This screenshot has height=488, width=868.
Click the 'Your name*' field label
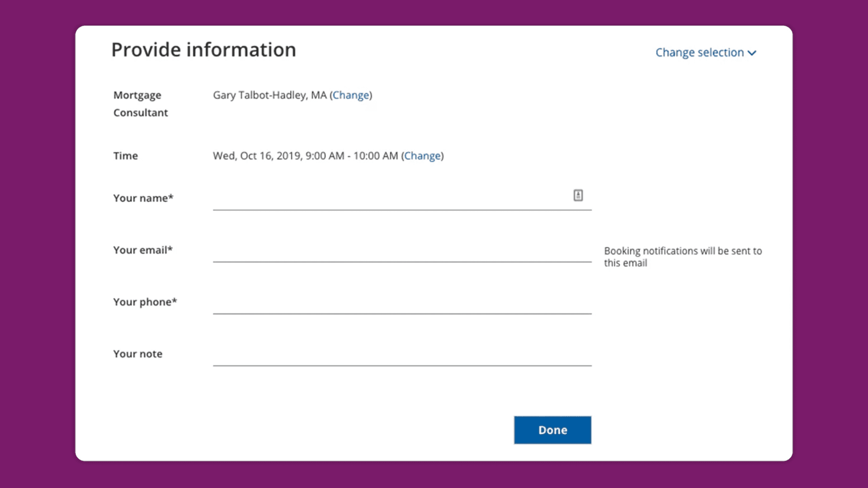point(143,198)
